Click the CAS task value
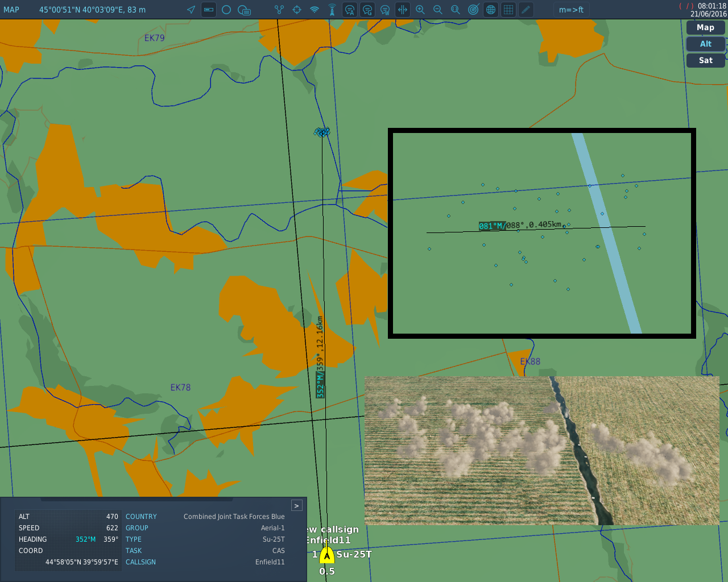 coord(279,551)
